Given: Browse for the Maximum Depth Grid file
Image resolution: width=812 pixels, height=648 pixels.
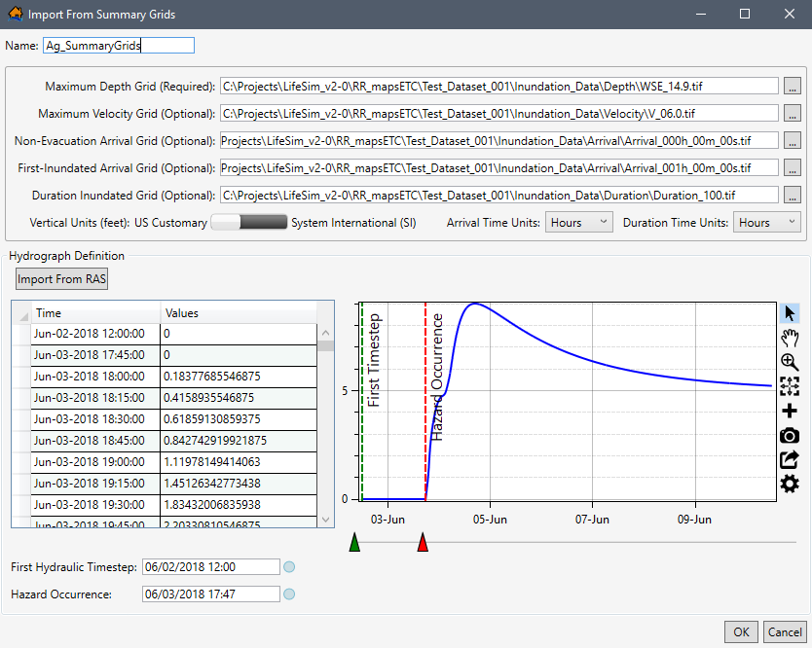Looking at the screenshot, I should pyautogui.click(x=793, y=86).
